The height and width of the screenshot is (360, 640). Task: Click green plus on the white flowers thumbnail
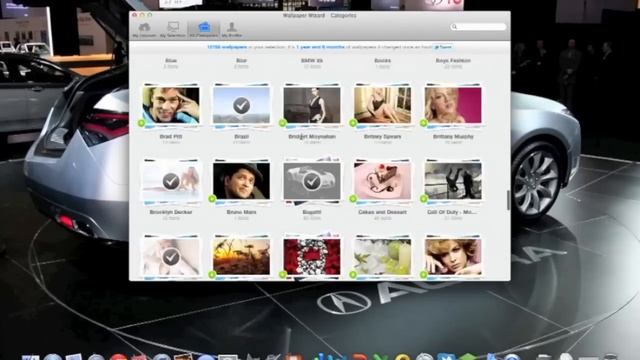click(x=353, y=275)
